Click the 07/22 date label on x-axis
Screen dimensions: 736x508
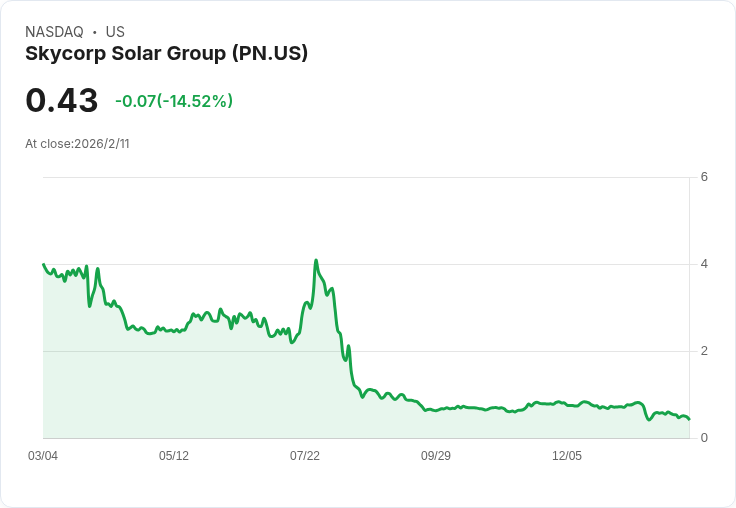(x=305, y=456)
